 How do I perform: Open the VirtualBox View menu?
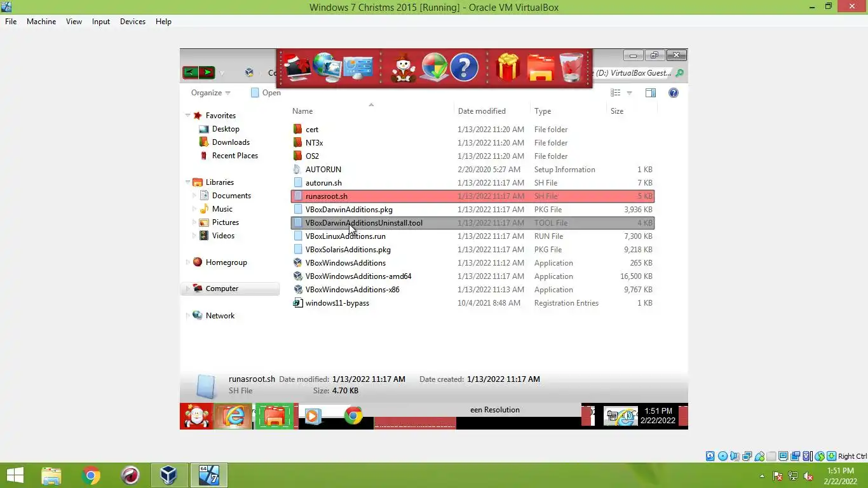click(74, 21)
